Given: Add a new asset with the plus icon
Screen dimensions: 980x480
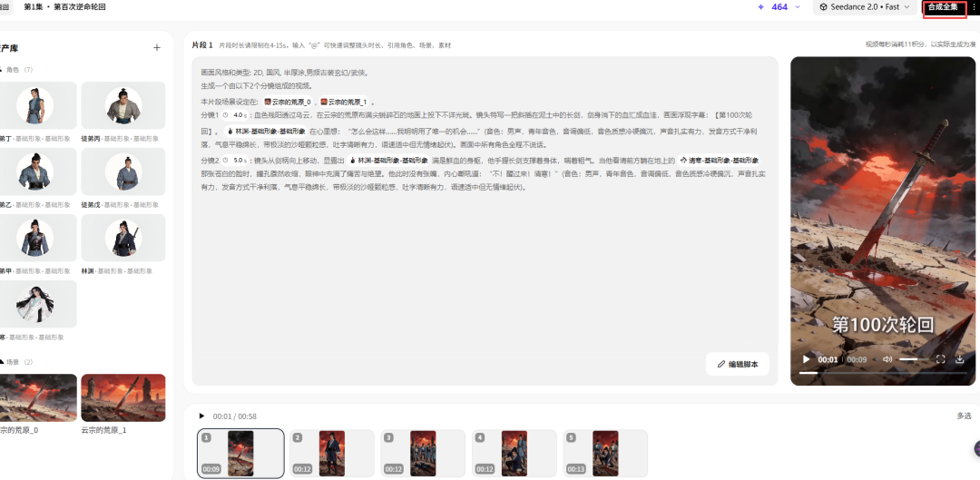Looking at the screenshot, I should (x=157, y=47).
